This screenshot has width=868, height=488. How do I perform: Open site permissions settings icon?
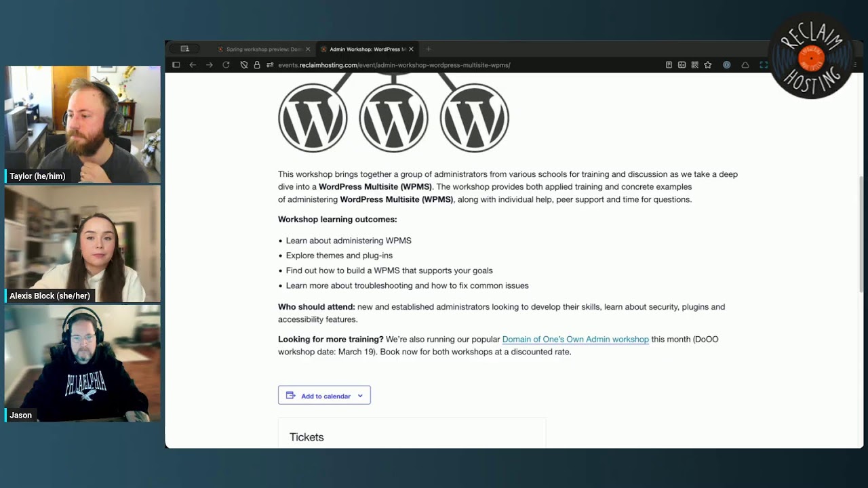click(270, 65)
